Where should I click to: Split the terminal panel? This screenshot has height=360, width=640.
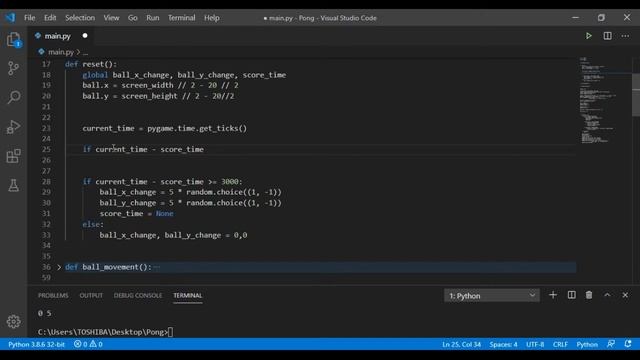coord(571,295)
